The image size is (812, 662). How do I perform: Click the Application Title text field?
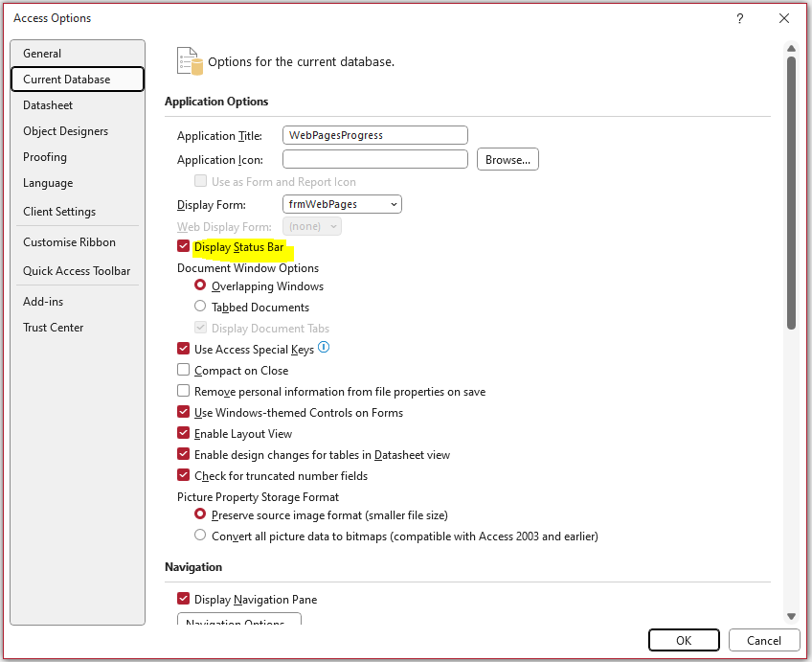pos(375,135)
